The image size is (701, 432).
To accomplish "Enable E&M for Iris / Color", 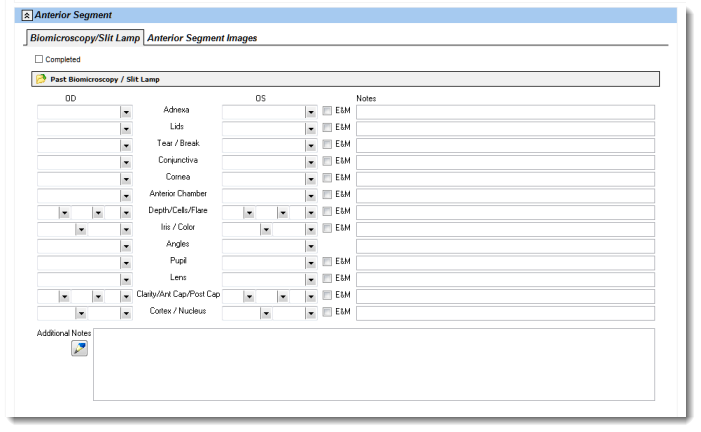I will pyautogui.click(x=327, y=228).
